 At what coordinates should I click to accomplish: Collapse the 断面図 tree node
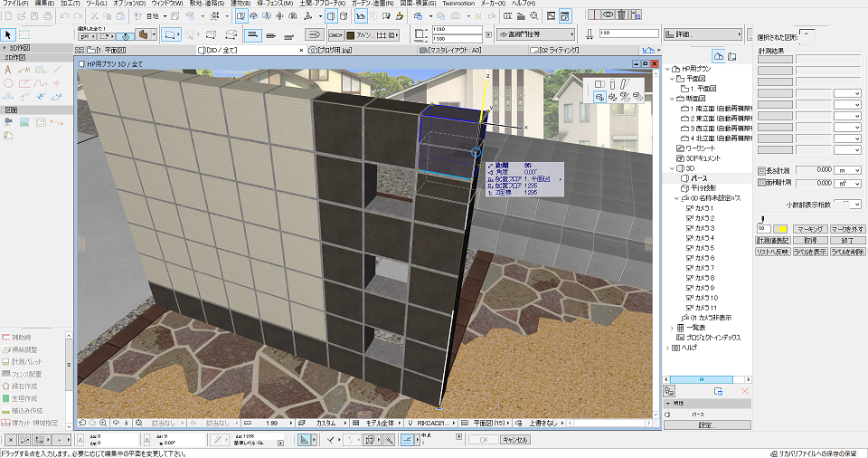click(674, 100)
